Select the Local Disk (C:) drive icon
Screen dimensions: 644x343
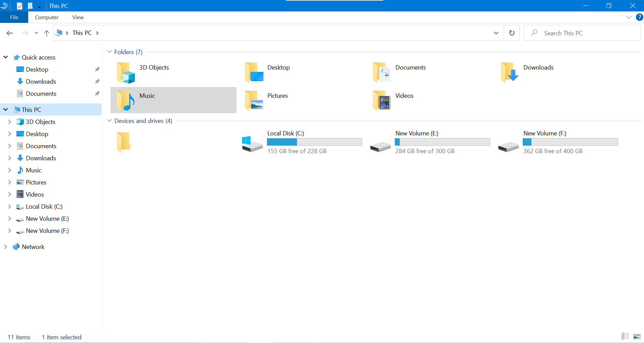252,143
